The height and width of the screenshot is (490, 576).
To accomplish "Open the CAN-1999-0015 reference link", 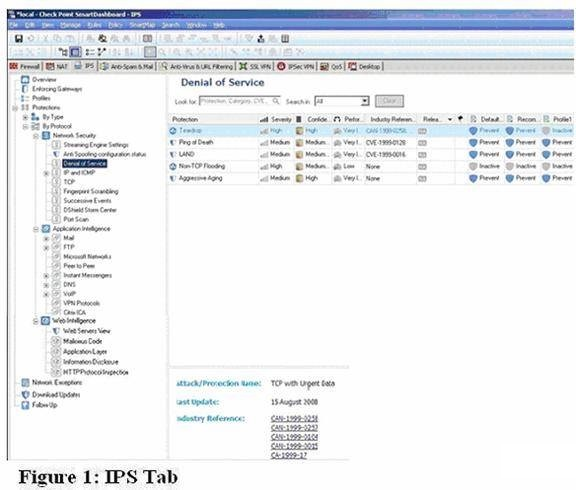I will coord(294,446).
